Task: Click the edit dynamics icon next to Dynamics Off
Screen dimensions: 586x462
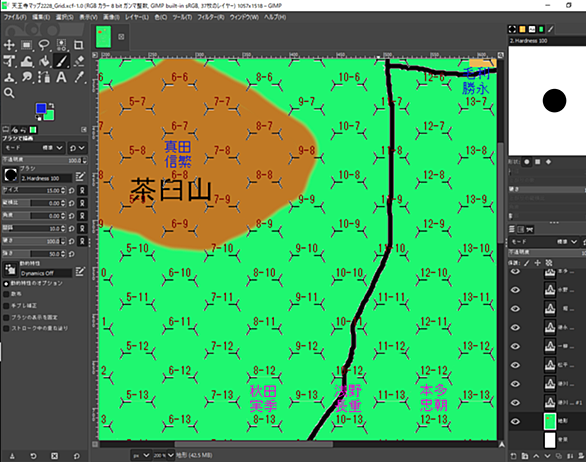Action: click(80, 271)
